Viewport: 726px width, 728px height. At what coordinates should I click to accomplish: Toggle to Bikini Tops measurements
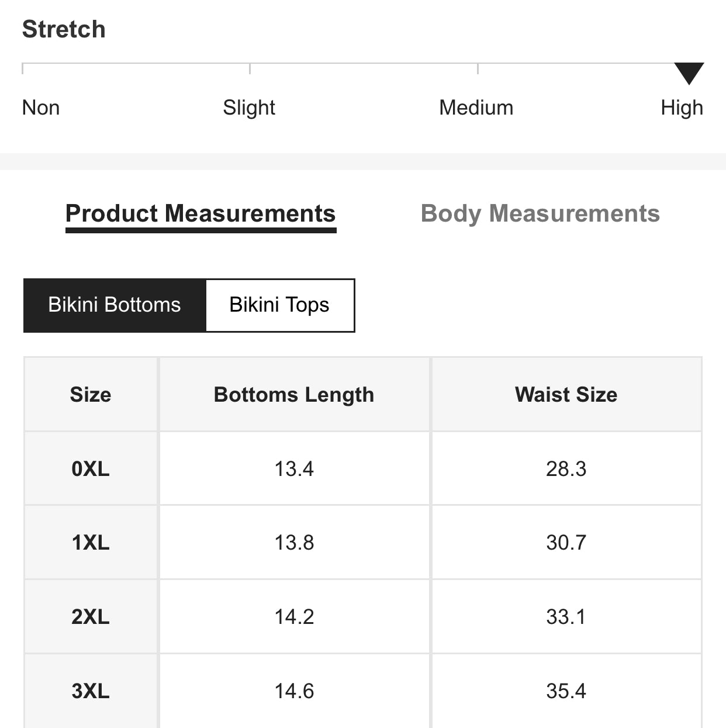pyautogui.click(x=279, y=305)
